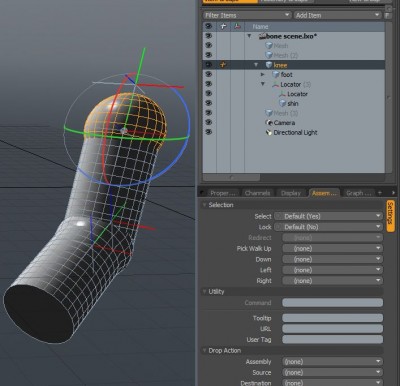Viewport: 400px width, 386px height.
Task: Toggle visibility of bone scene.lxo row
Action: (209, 36)
